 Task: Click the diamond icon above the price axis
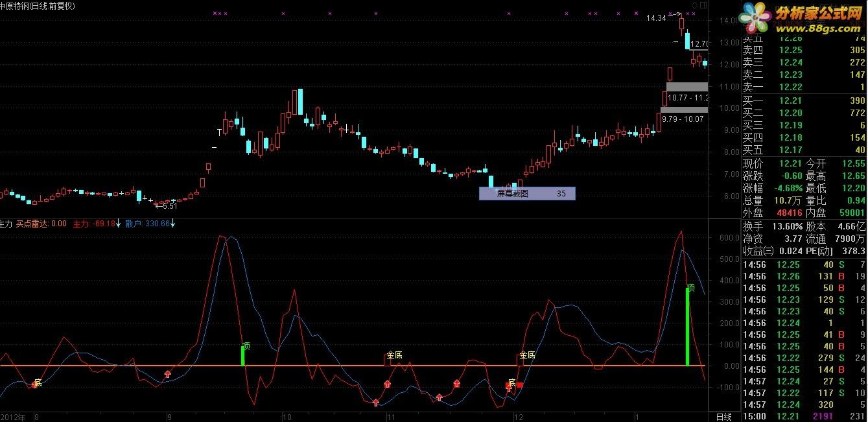pyautogui.click(x=695, y=5)
